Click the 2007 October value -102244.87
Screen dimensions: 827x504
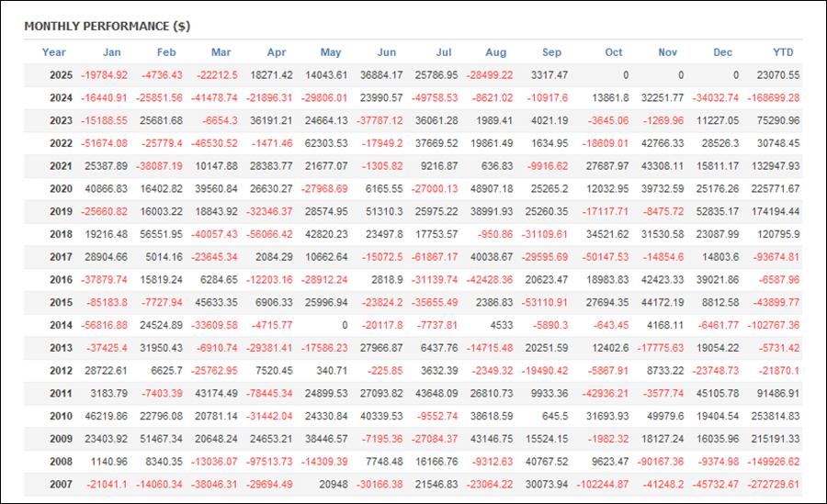click(598, 484)
